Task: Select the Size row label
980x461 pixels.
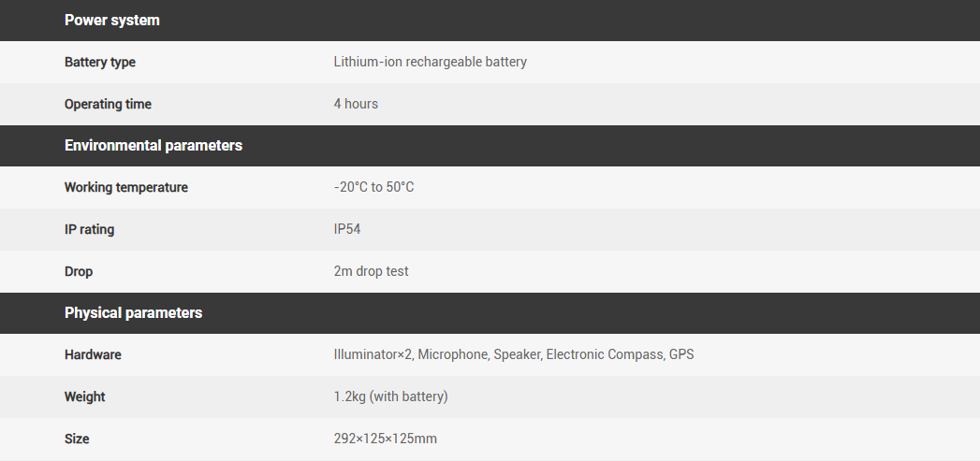Action: click(77, 439)
